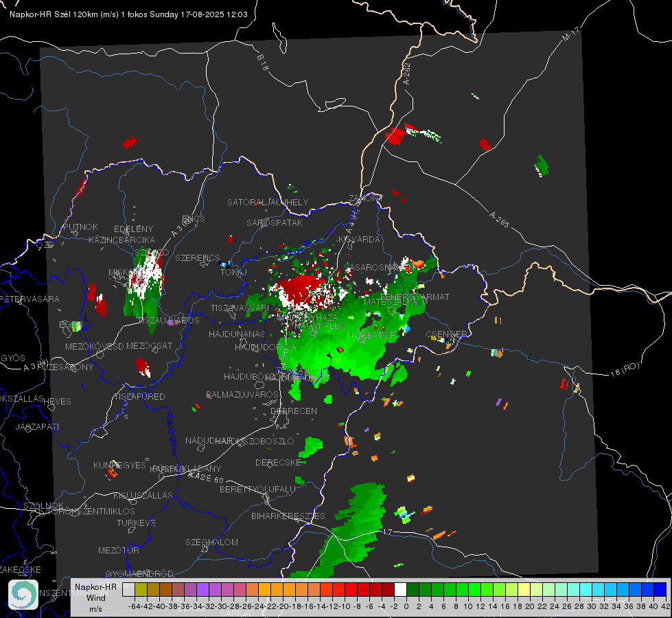Click the Napkor-HR Wind m/s legend label
672x618 pixels.
click(95, 597)
